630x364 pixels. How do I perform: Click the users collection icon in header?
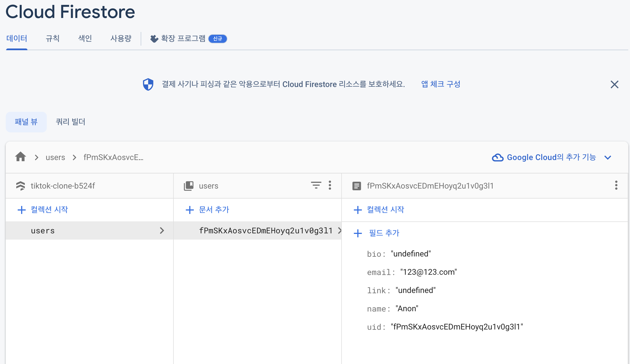click(x=189, y=186)
